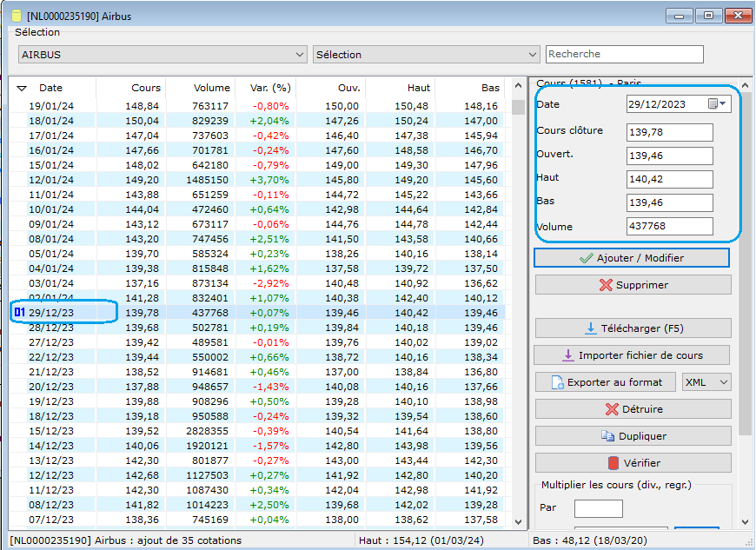
Task: Click the Supprimer button
Action: pyautogui.click(x=633, y=285)
